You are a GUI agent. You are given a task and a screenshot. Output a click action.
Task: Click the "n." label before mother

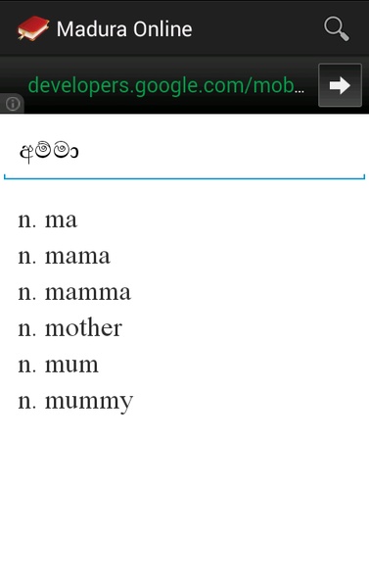pos(27,329)
